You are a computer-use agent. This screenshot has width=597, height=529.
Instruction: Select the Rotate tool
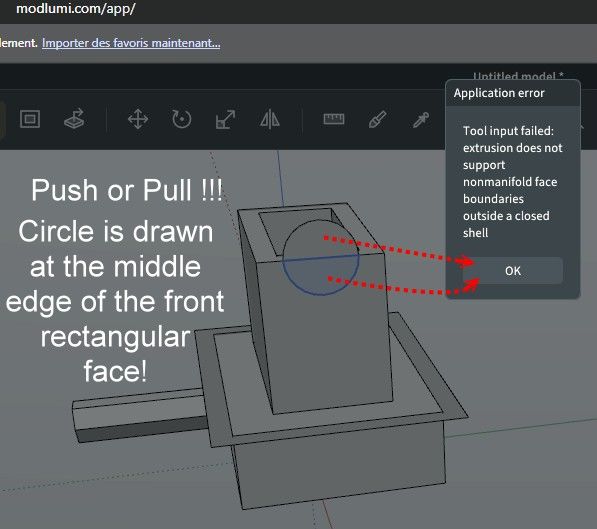coord(182,119)
